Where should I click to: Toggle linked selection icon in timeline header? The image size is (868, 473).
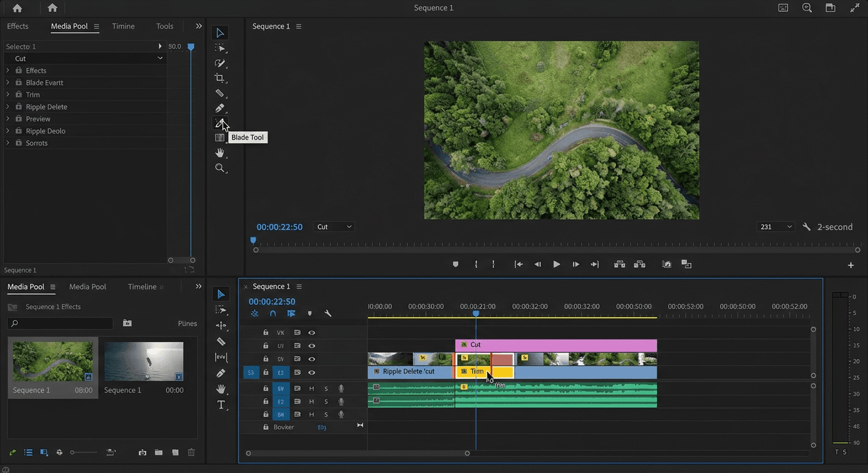291,313
